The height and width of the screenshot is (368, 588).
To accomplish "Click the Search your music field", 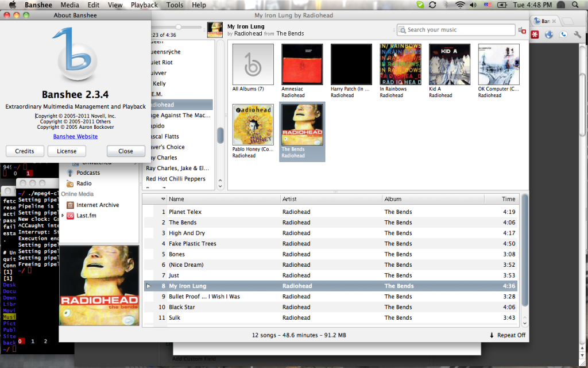I will click(455, 30).
